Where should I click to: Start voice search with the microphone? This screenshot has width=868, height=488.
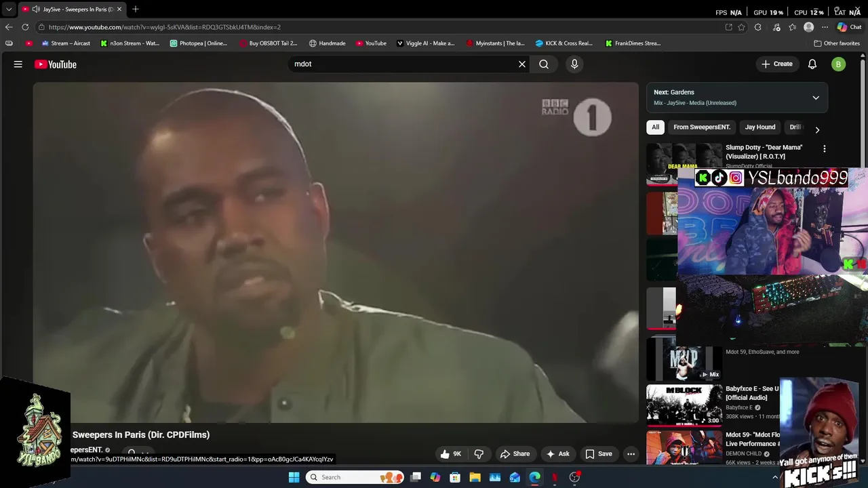pos(574,64)
